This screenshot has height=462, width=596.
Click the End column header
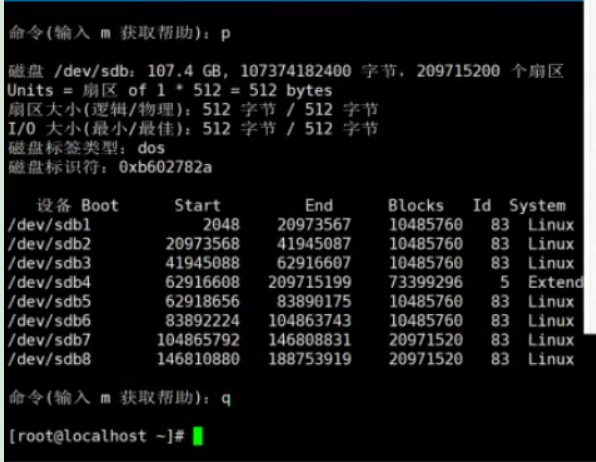click(319, 206)
